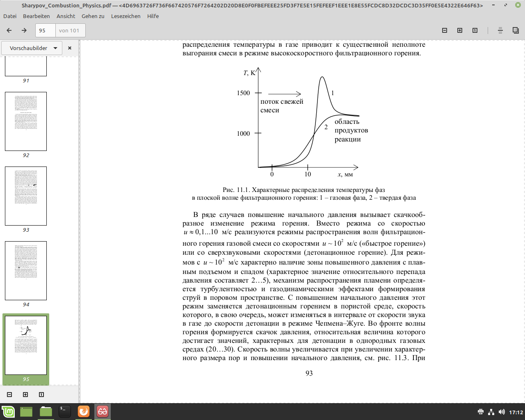The width and height of the screenshot is (525, 420).
Task: Click the 'von 101' page count label
Action: click(x=69, y=30)
